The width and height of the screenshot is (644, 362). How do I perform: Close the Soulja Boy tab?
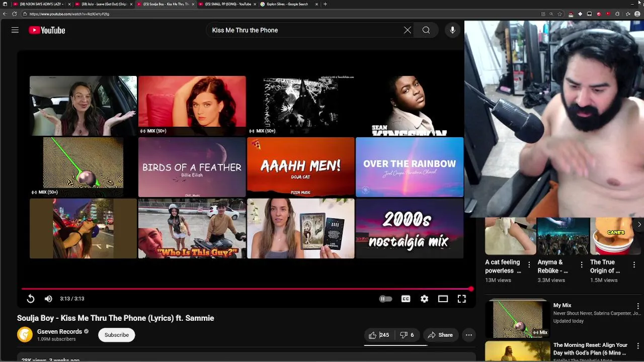(193, 4)
